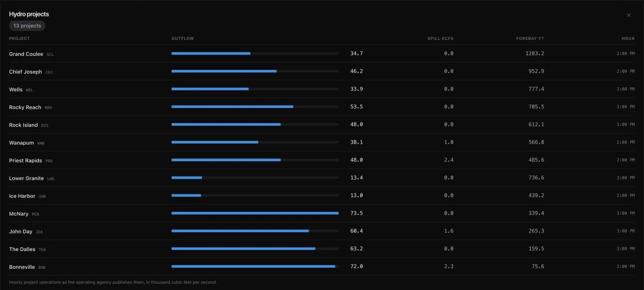The width and height of the screenshot is (644, 290).
Task: Click outflow value 34.7
Action: pyautogui.click(x=357, y=54)
